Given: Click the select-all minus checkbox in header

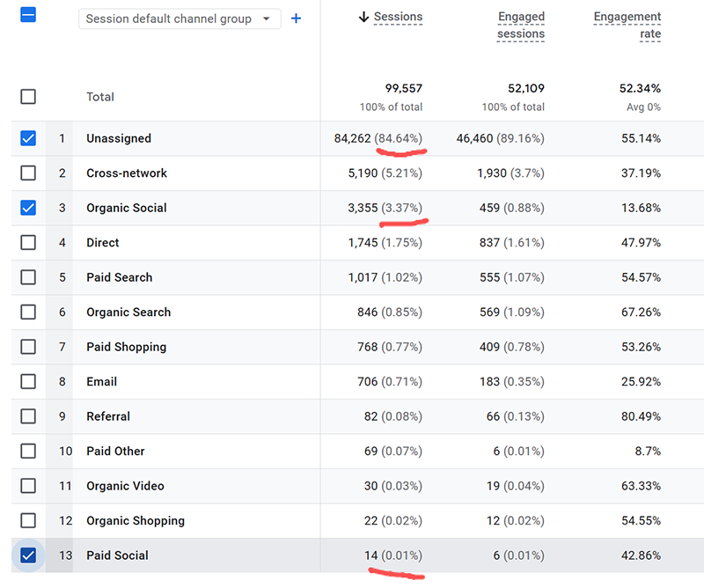Looking at the screenshot, I should pos(28,15).
